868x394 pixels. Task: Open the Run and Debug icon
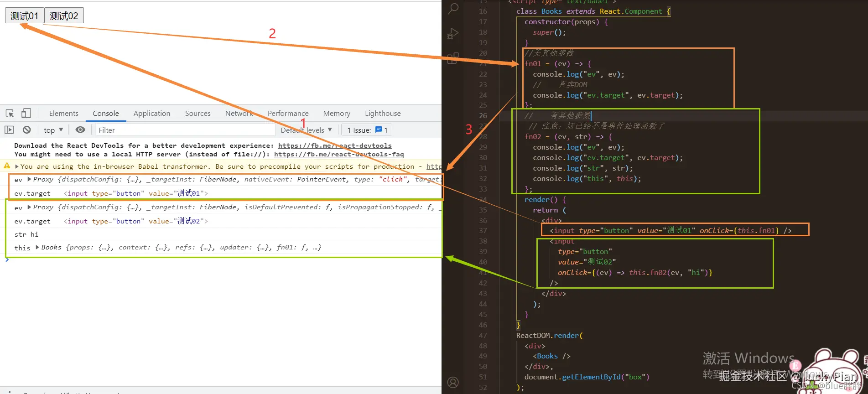pyautogui.click(x=453, y=33)
